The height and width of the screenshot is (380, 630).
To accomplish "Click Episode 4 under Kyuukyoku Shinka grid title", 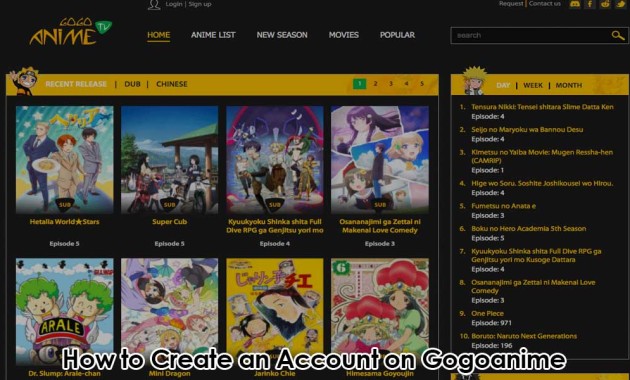I will tap(275, 244).
